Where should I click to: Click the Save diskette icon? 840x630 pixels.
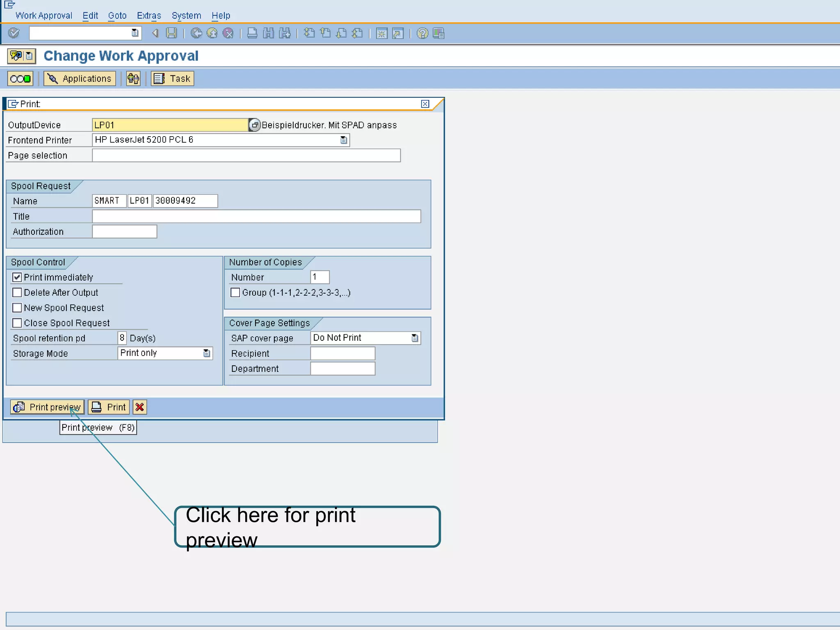[171, 33]
